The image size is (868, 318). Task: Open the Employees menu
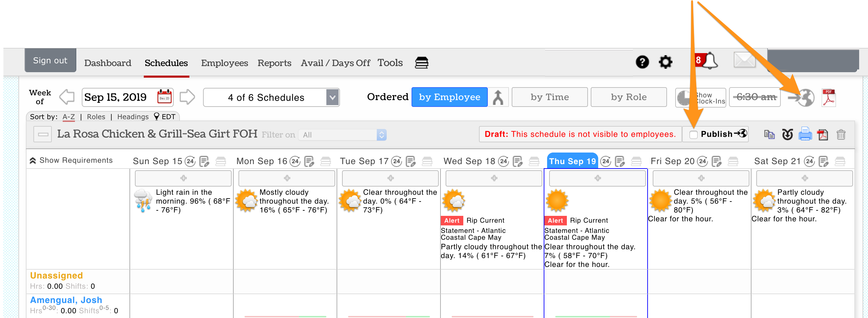(x=224, y=63)
